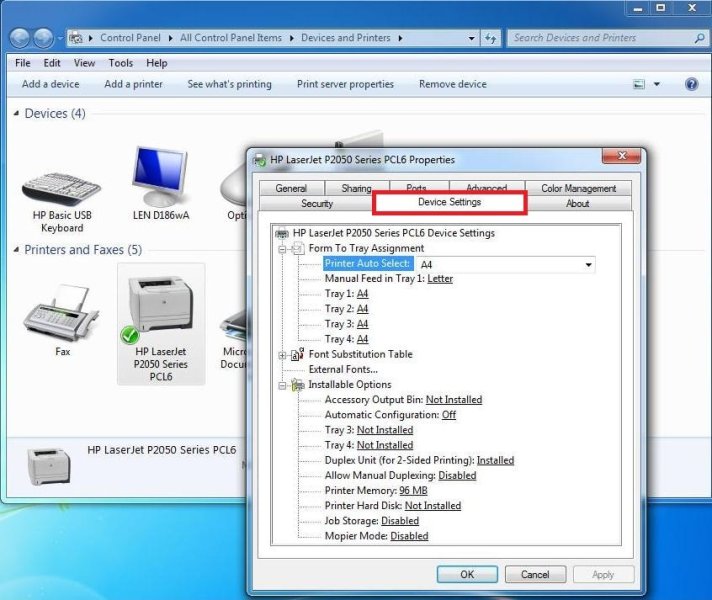Click Printer Memory 96 MB value
The image size is (712, 600).
pyautogui.click(x=413, y=491)
